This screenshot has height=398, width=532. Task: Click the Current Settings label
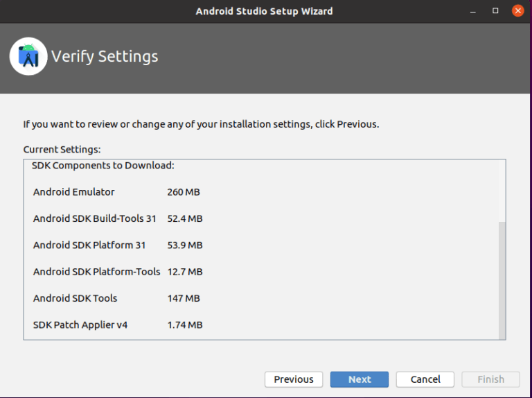pos(62,149)
